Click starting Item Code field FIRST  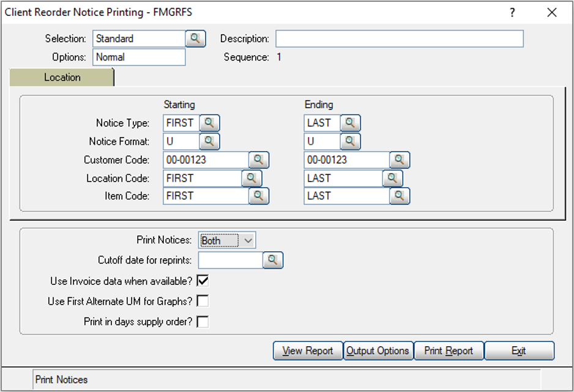pos(206,196)
